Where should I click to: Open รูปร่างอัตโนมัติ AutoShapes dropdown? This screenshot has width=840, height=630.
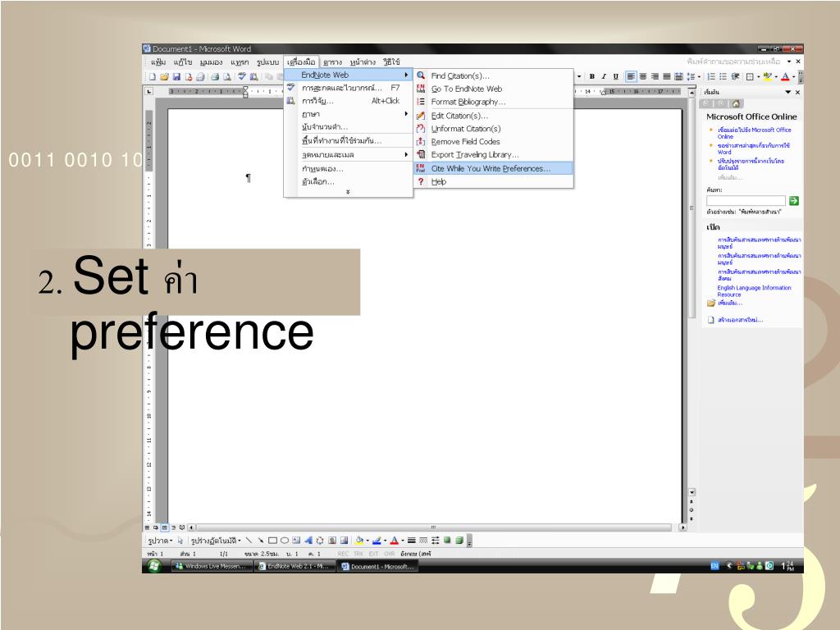coord(216,541)
